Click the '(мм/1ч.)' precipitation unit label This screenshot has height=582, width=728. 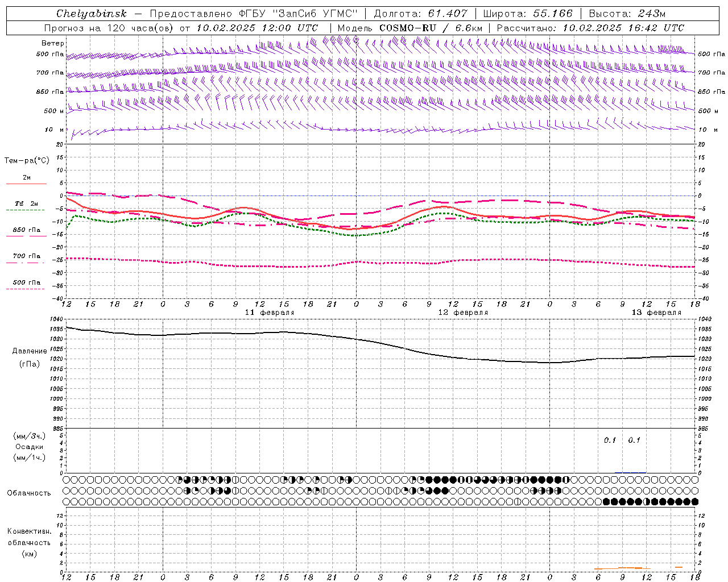[30, 458]
